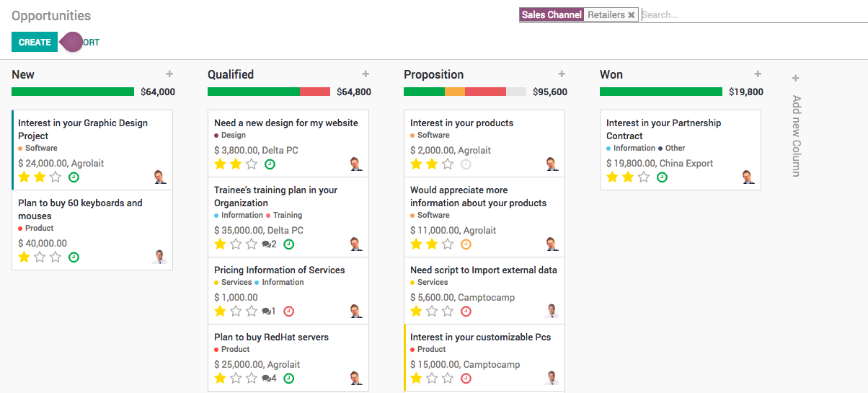Click in the Search input field
This screenshot has width=868, height=393.
coord(750,14)
